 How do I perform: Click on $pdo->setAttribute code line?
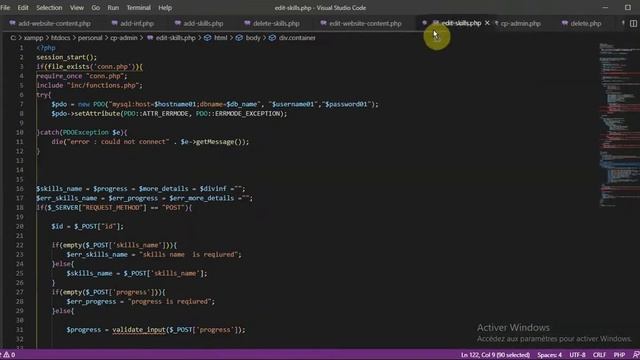[169, 113]
